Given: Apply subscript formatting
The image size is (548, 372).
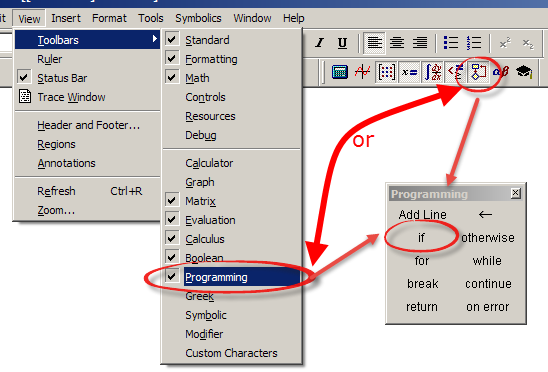Looking at the screenshot, I should [x=528, y=44].
